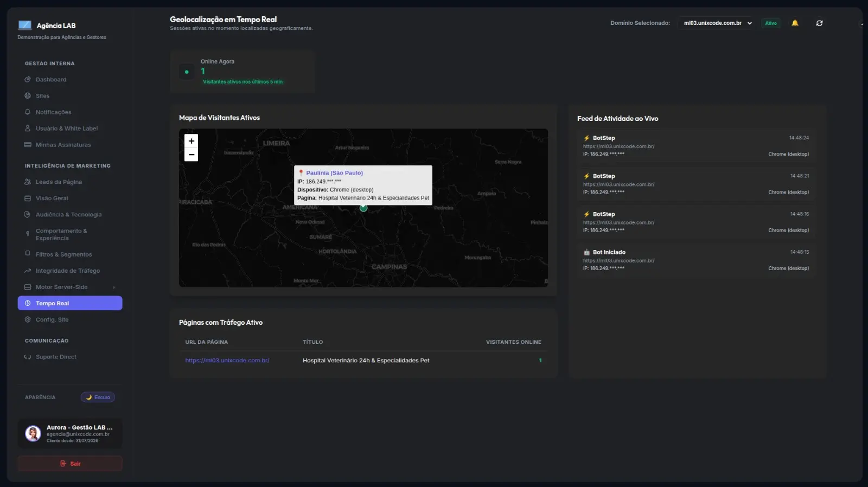
Task: Zoom out on the visitors map
Action: (192, 155)
